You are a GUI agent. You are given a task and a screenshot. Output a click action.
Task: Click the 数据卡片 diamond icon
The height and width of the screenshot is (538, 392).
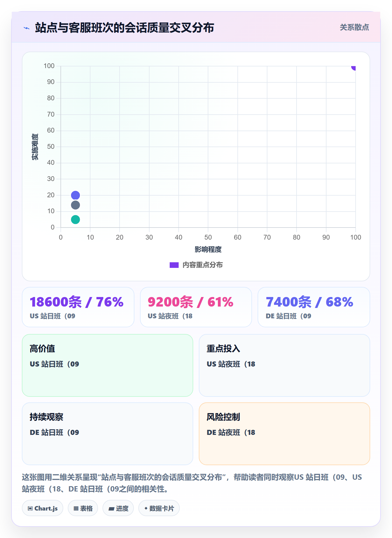[x=146, y=508]
